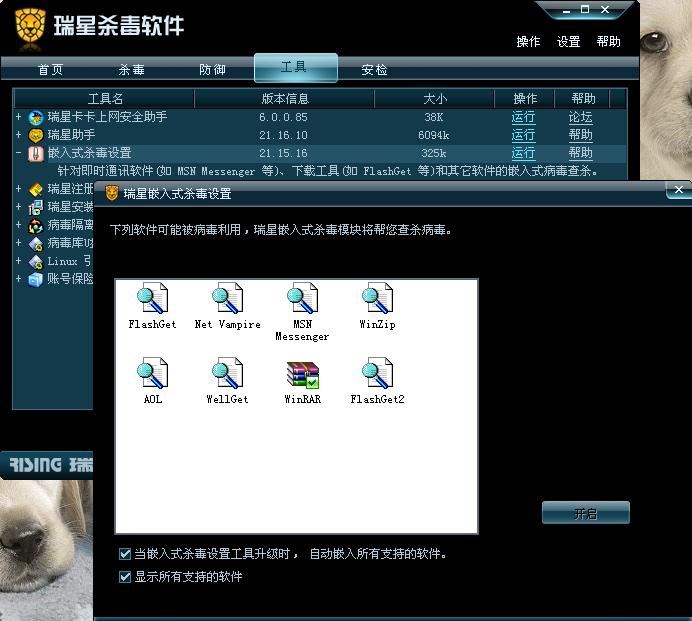Click the 操作 column header
The image size is (692, 621).
click(x=525, y=98)
